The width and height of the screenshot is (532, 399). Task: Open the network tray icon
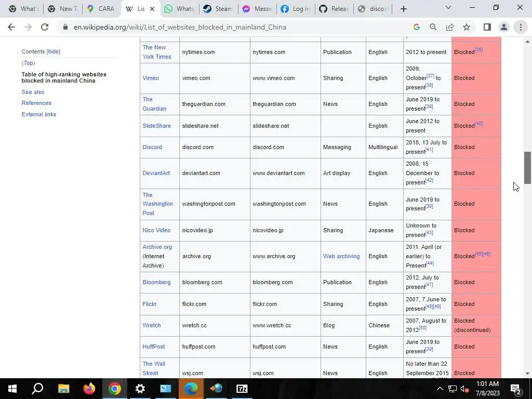453,389
